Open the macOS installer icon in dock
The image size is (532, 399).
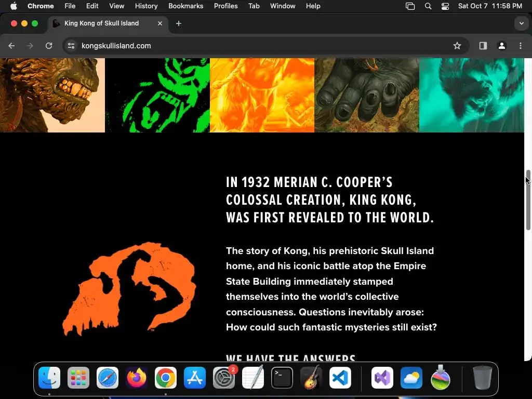(x=441, y=378)
